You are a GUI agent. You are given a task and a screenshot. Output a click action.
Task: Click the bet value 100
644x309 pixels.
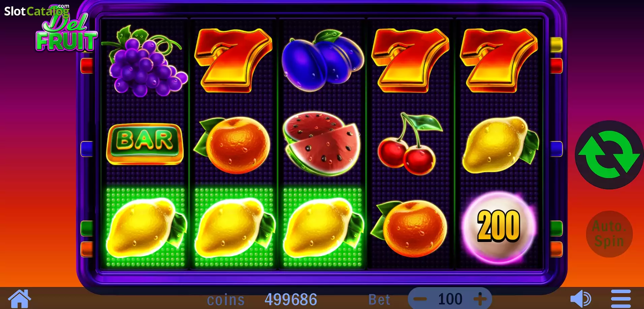(450, 299)
